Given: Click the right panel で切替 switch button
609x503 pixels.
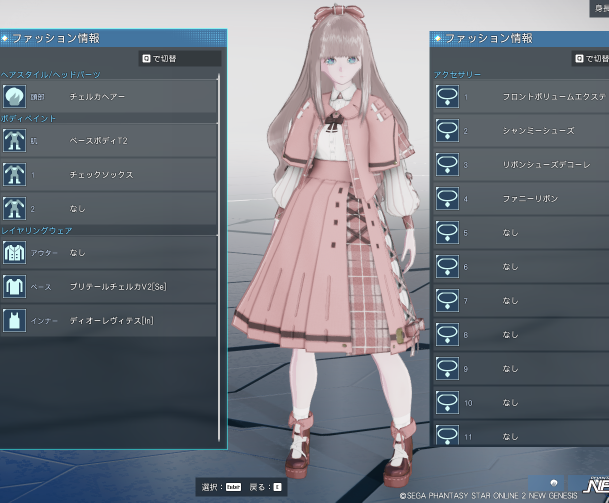Looking at the screenshot, I should pos(590,59).
